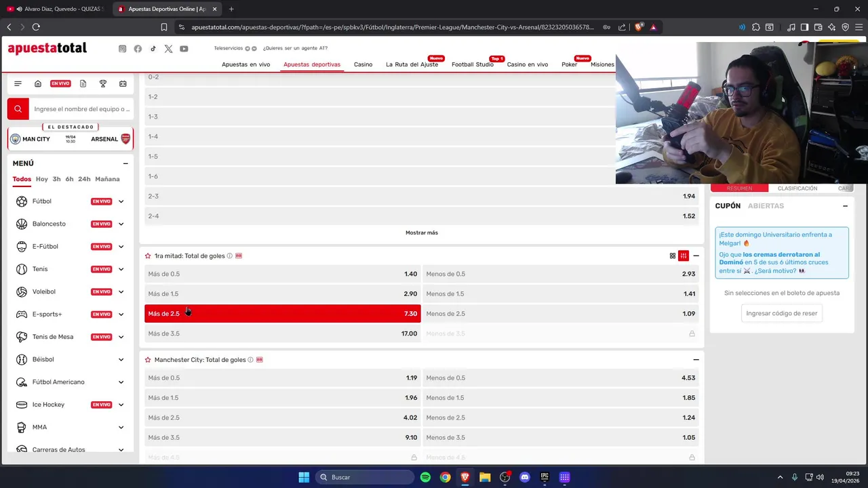Focus the team name search field
The image size is (868, 488).
[x=81, y=108]
